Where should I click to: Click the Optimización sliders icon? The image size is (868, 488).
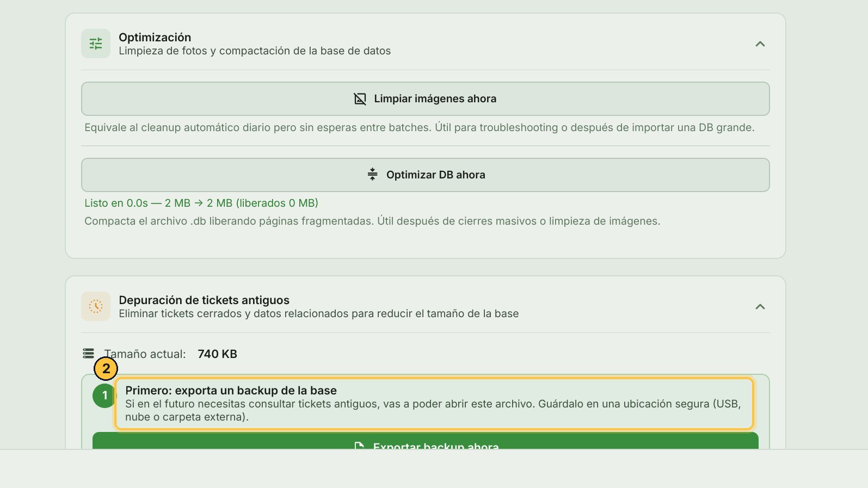click(x=96, y=44)
